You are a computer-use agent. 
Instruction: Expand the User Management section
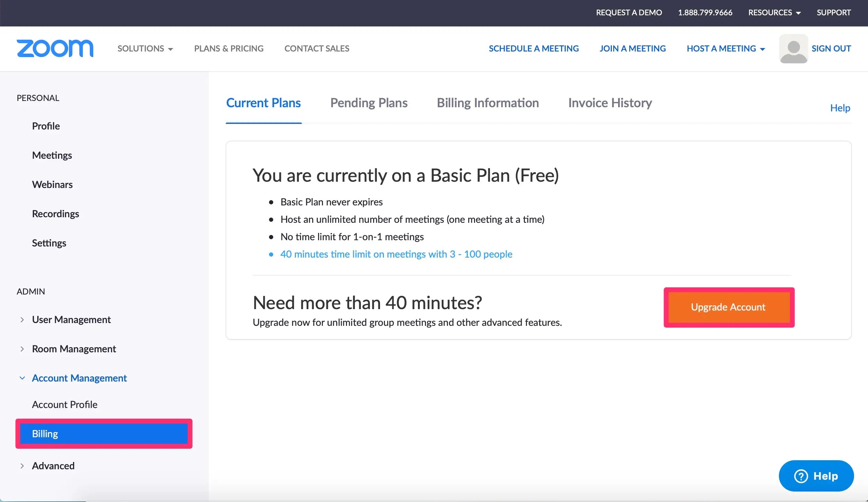71,320
